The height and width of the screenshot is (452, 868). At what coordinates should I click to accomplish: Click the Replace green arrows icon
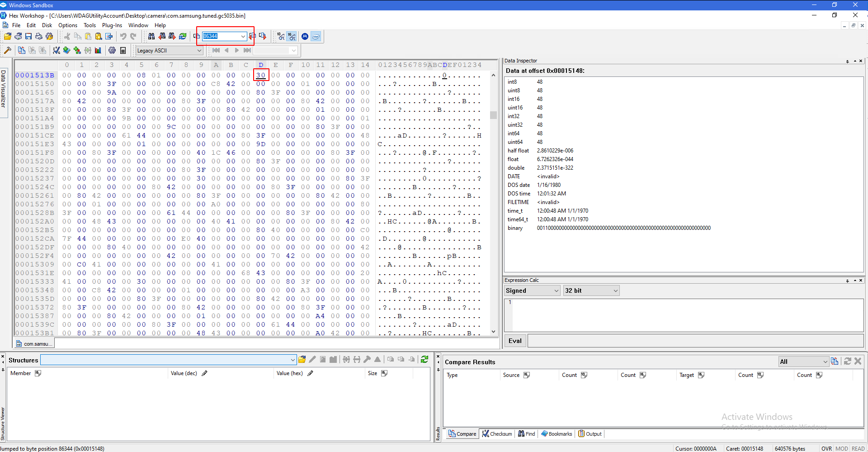click(183, 36)
